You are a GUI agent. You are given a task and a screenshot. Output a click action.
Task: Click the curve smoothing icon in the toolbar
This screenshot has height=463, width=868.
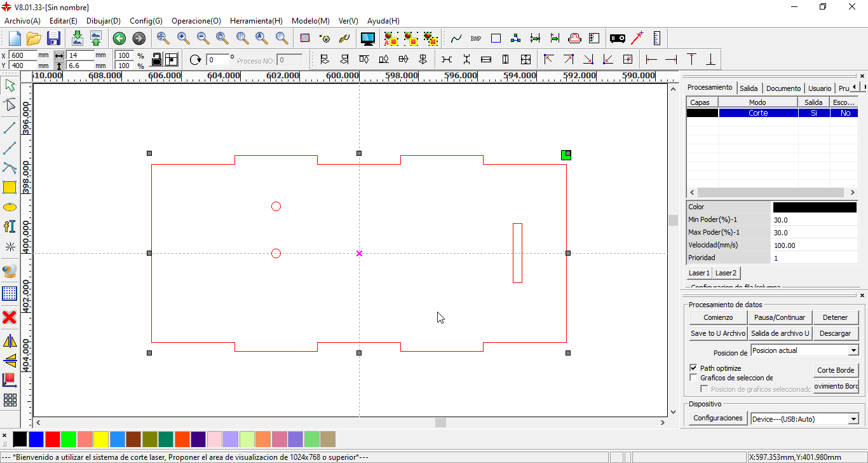[456, 38]
